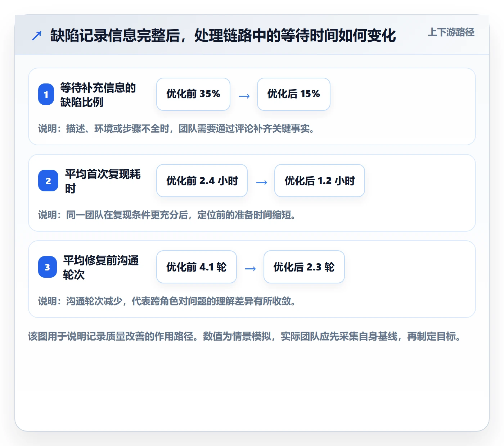Click the metric label "平均修复前沟通轮次"
The height and width of the screenshot is (446, 504).
[x=101, y=267]
